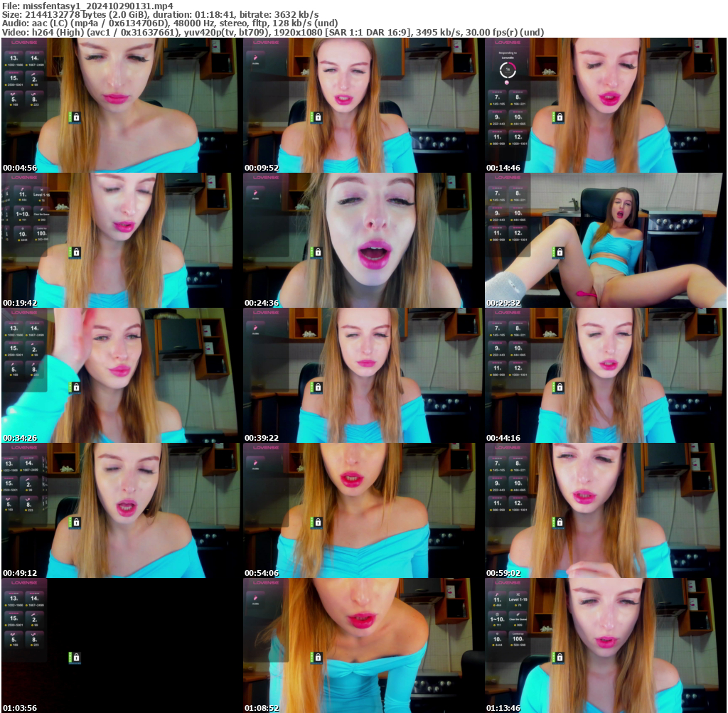Click the pink countdown progress ring
The width and height of the screenshot is (728, 713).
(508, 70)
